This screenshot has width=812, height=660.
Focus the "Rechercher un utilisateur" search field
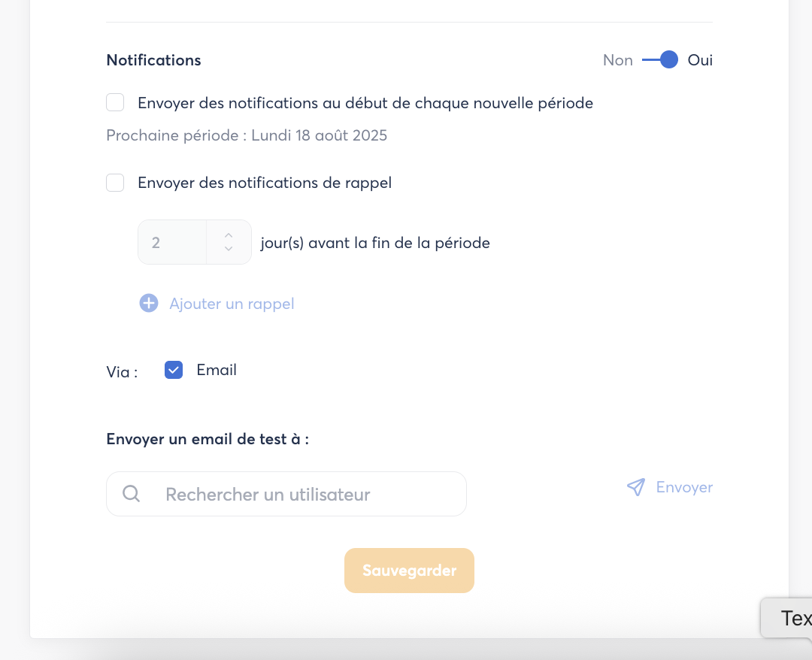click(x=301, y=494)
